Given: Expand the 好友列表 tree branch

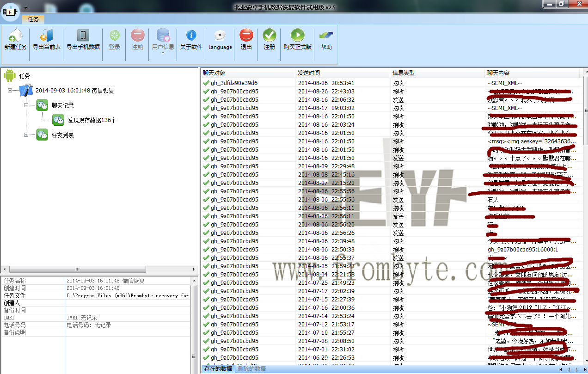Looking at the screenshot, I should (26, 135).
